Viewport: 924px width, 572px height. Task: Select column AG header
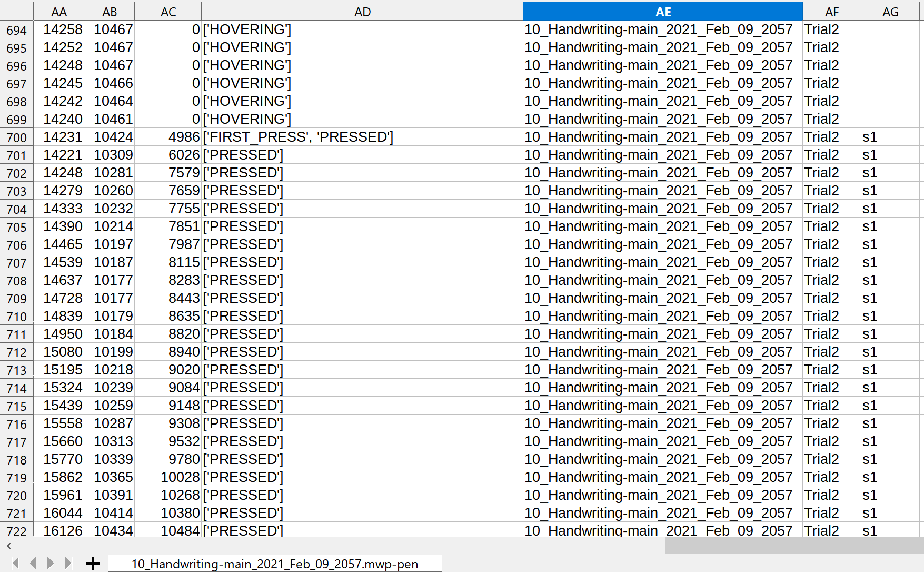coord(890,12)
